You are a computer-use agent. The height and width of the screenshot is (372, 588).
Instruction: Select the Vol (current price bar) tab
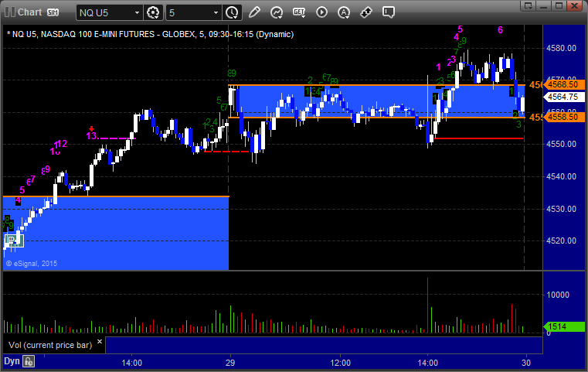50,345
